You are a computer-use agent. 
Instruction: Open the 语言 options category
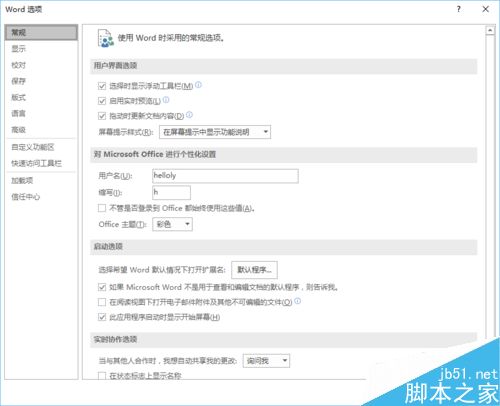19,113
